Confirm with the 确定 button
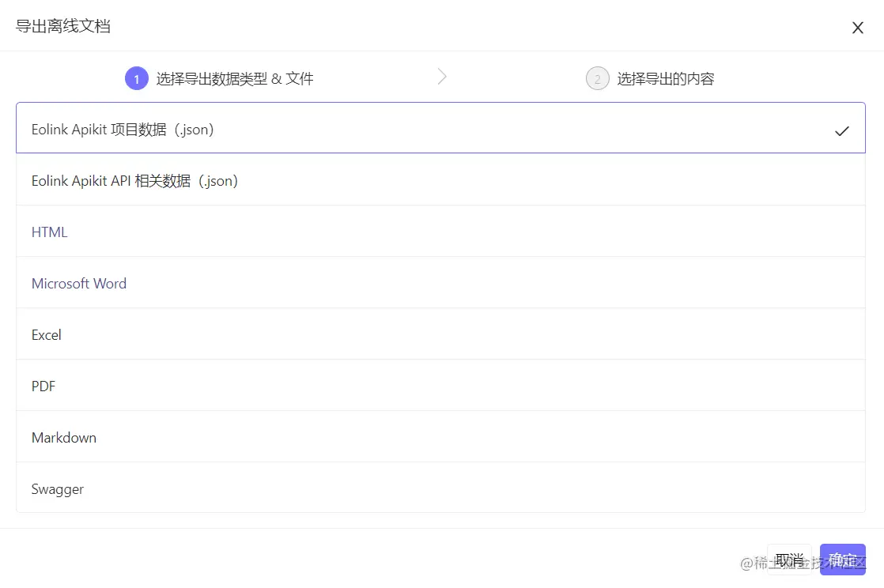 point(842,560)
